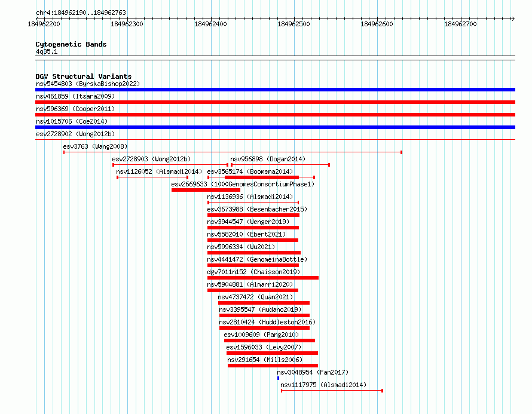The height and width of the screenshot is (414, 532).
Task: Open nsv291654 (Mills2006) variant
Action: pyautogui.click(x=265, y=360)
